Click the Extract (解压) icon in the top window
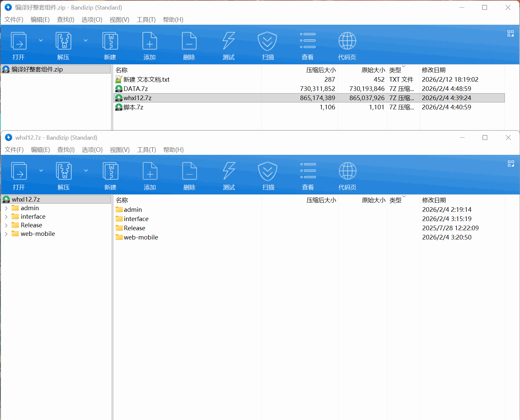The height and width of the screenshot is (420, 520). pyautogui.click(x=63, y=41)
